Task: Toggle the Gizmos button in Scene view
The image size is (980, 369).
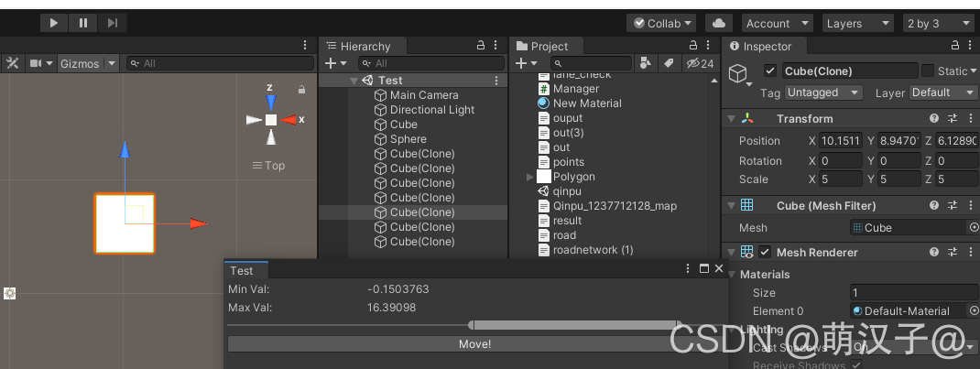Action: click(x=80, y=63)
